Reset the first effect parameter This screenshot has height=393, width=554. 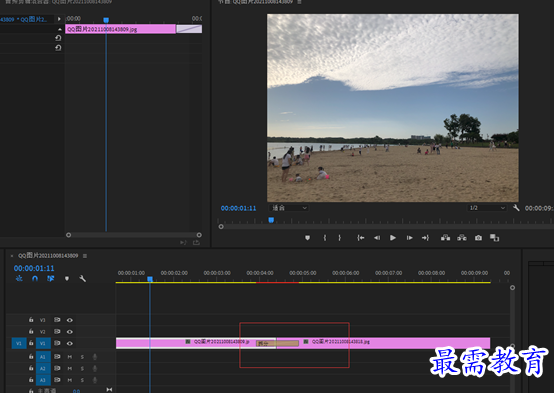tap(58, 38)
